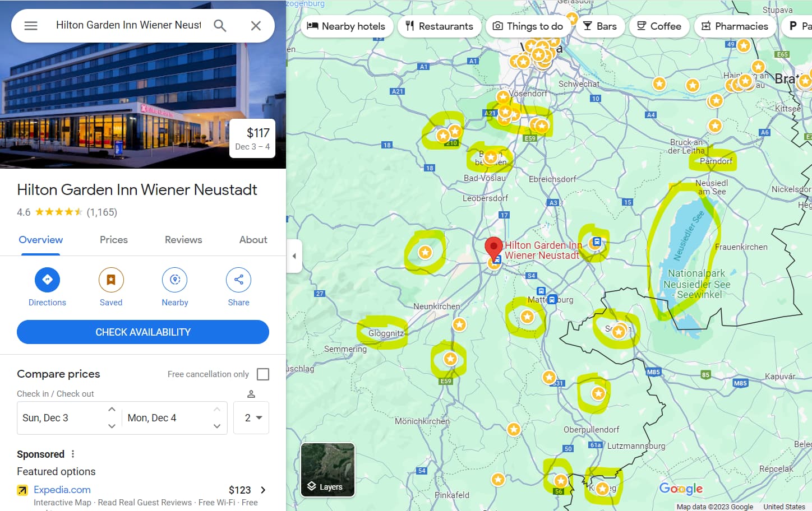Switch to the Overview tab

41,240
